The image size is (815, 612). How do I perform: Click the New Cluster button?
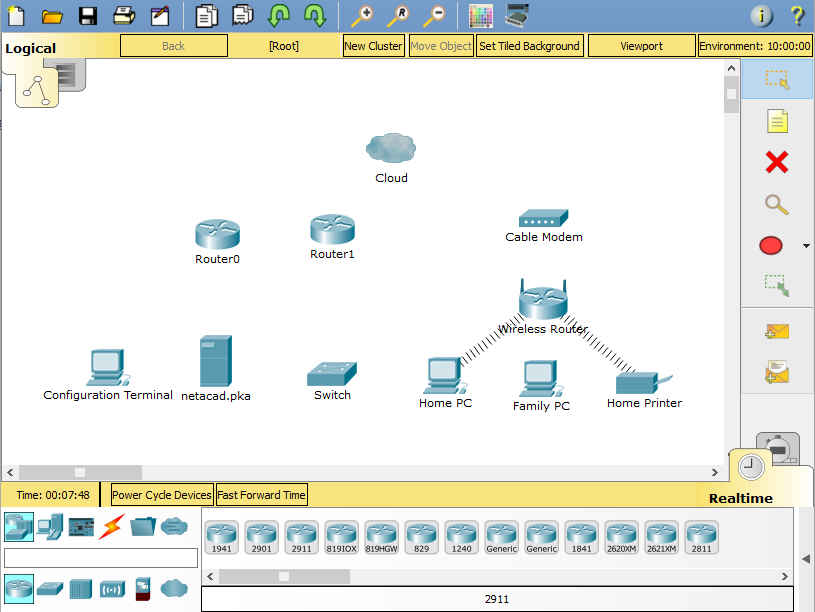coord(373,46)
